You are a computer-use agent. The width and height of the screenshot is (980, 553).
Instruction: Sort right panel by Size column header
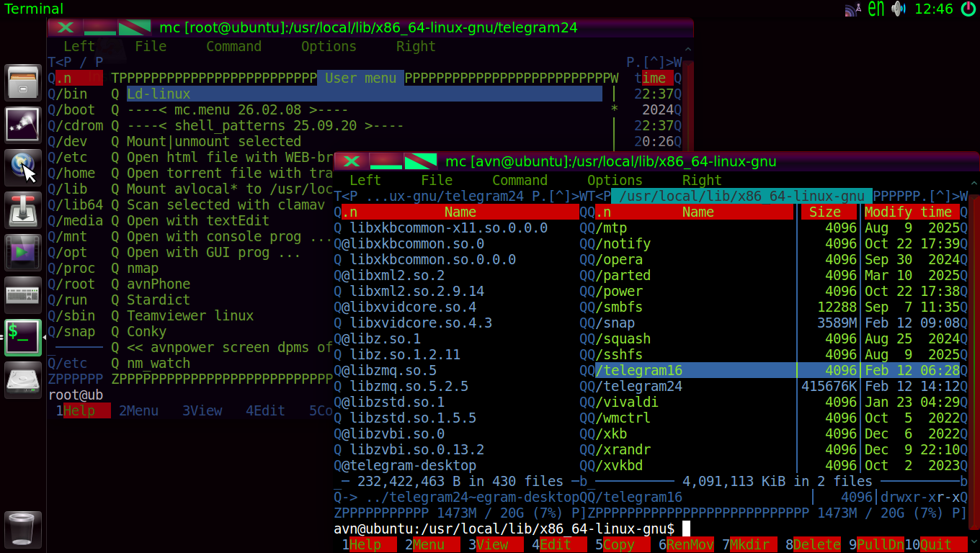click(826, 212)
